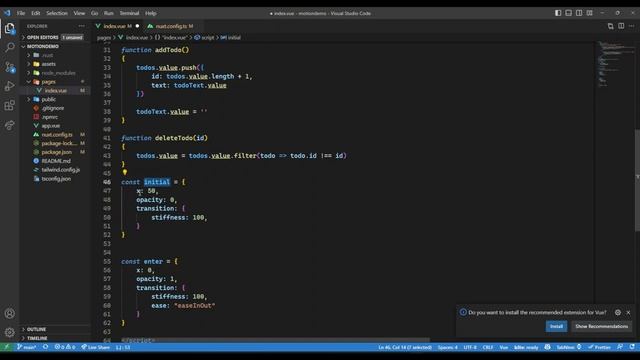Open the Search view in activity bar
The image size is (640, 360).
pyautogui.click(x=9, y=47)
